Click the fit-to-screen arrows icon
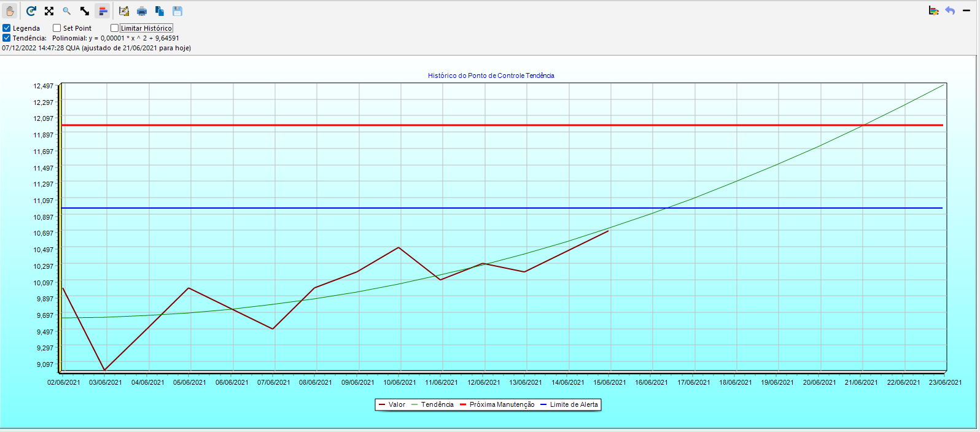 point(49,11)
